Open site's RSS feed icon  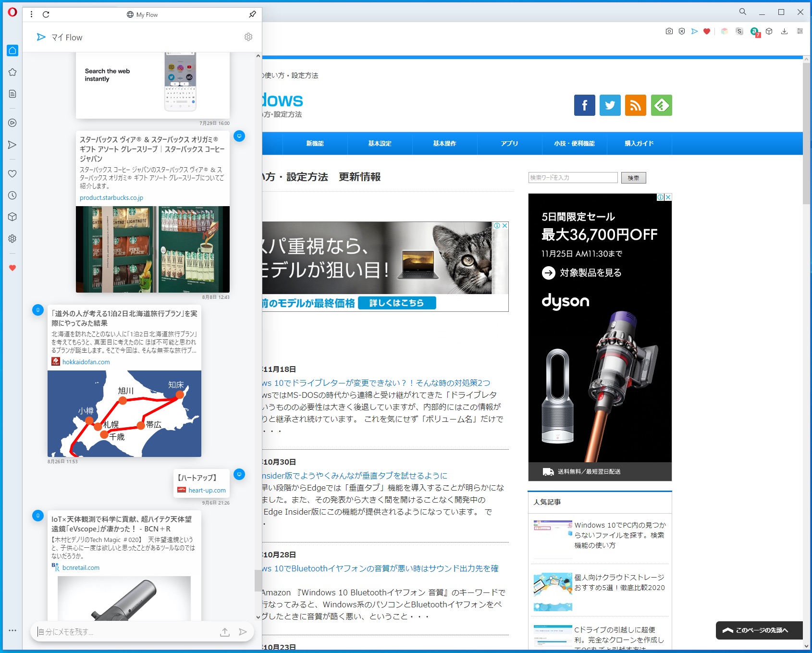[x=636, y=105]
